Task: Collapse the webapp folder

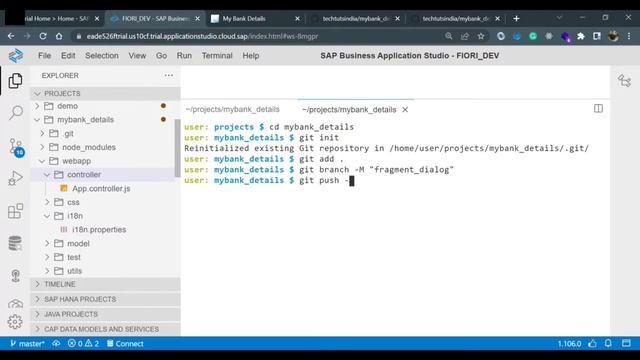Action: pos(42,161)
